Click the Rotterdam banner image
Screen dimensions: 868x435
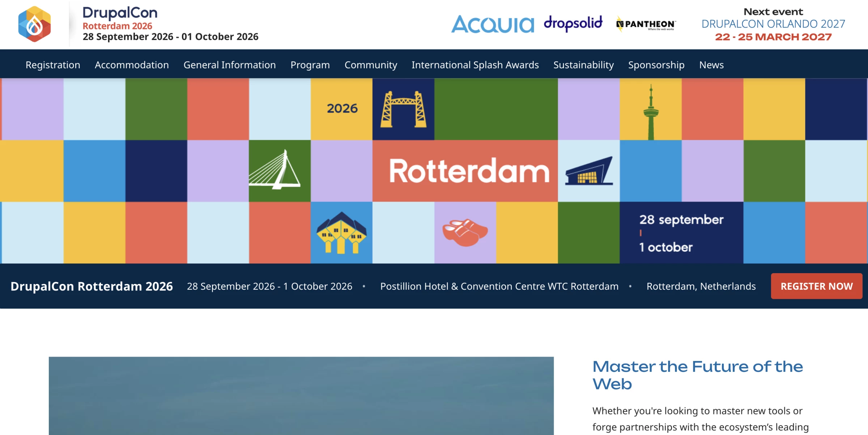tap(434, 171)
